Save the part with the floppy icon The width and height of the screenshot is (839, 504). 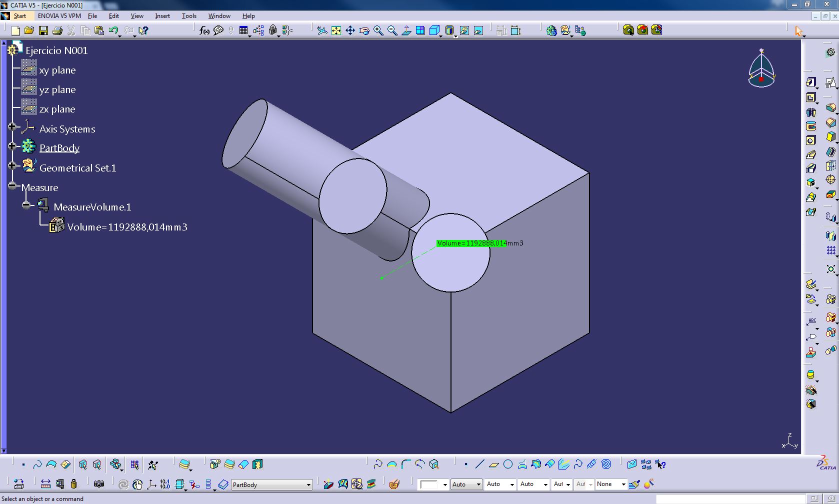coord(43,31)
